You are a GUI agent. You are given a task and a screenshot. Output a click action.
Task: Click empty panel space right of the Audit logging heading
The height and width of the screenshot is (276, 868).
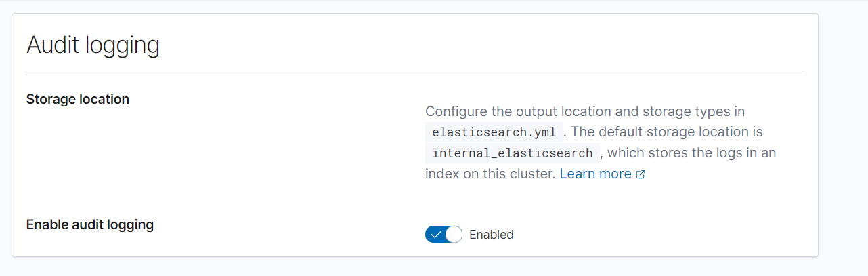pyautogui.click(x=474, y=45)
